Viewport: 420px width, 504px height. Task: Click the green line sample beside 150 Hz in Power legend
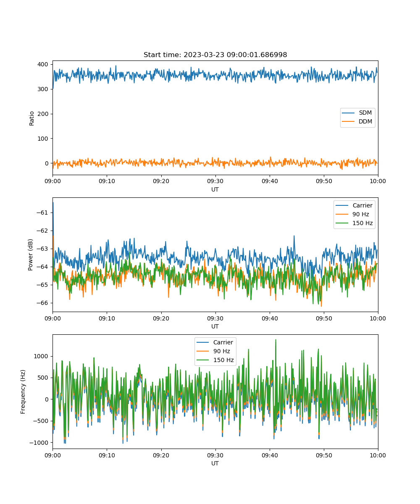pyautogui.click(x=343, y=223)
